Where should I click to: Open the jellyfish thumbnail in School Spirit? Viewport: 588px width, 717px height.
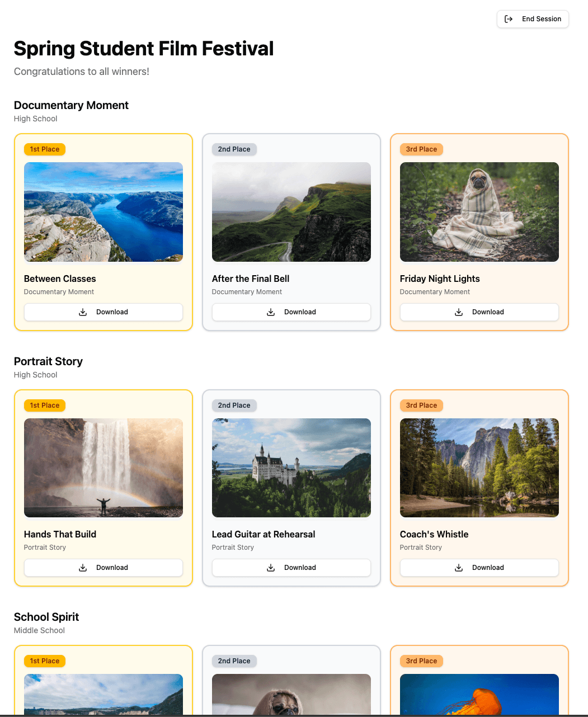point(479,695)
